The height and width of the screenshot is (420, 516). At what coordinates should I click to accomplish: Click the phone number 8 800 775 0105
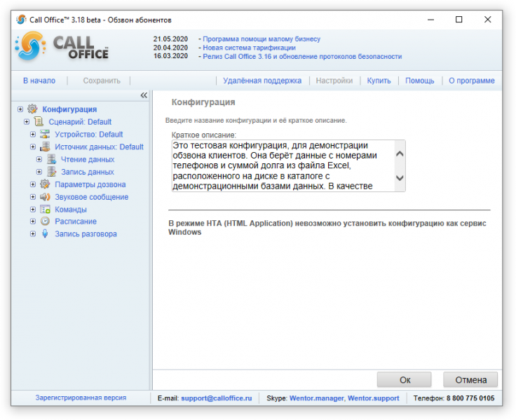click(470, 398)
